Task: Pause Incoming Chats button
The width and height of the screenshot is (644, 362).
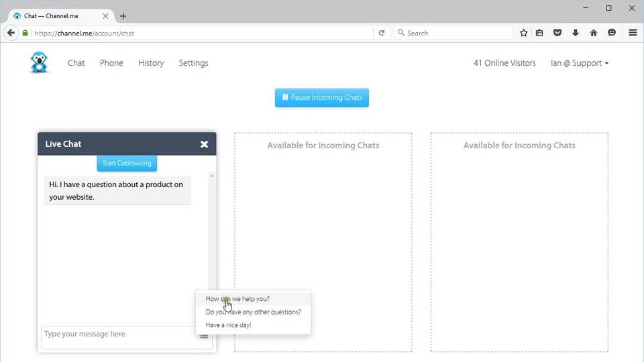Action: pos(322,98)
